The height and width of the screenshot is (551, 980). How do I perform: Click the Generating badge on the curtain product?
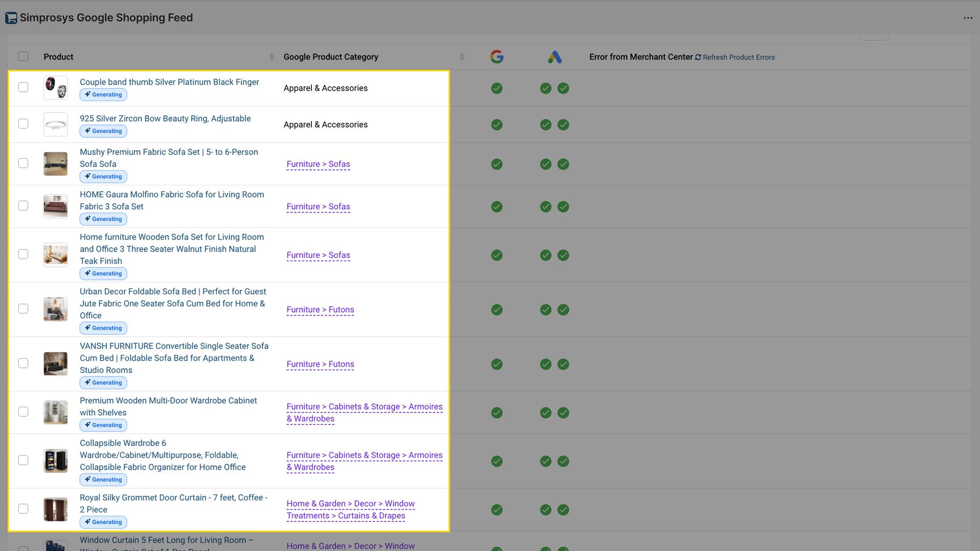click(103, 522)
